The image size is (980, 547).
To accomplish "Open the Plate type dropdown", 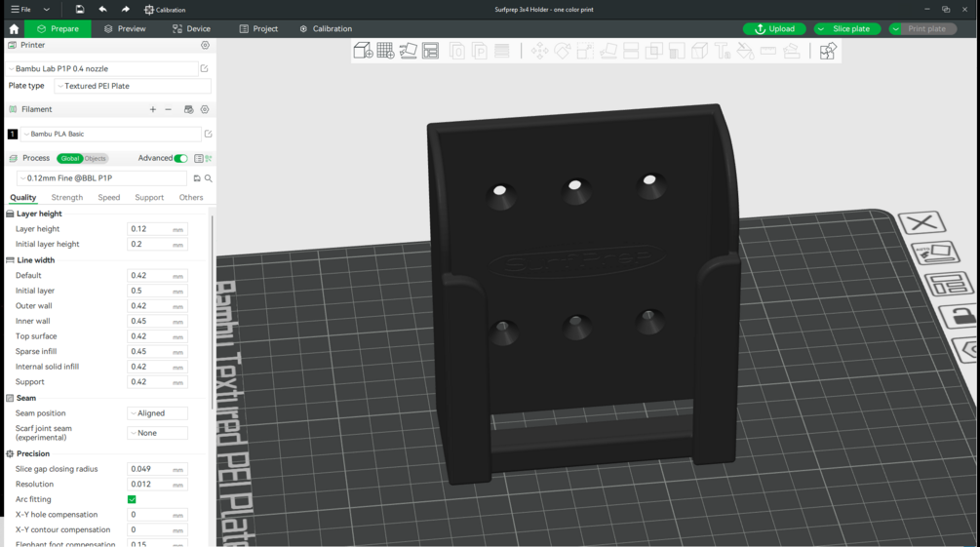I will click(x=133, y=86).
